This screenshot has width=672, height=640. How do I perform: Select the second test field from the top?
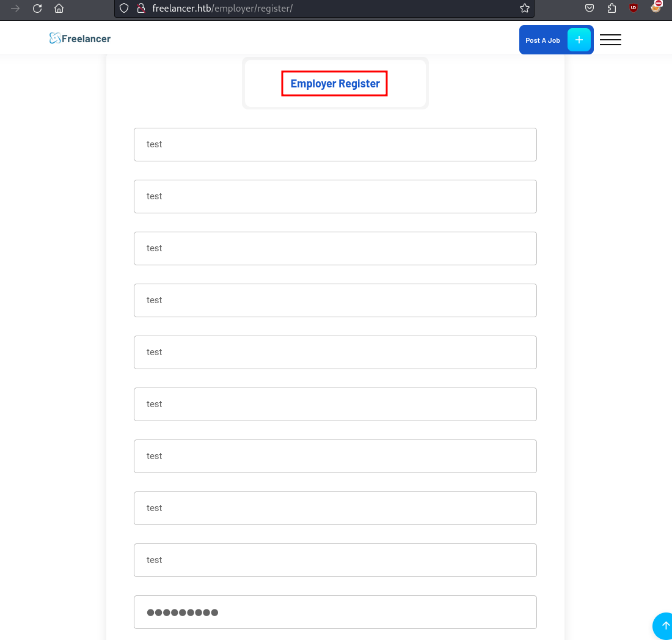(x=335, y=196)
